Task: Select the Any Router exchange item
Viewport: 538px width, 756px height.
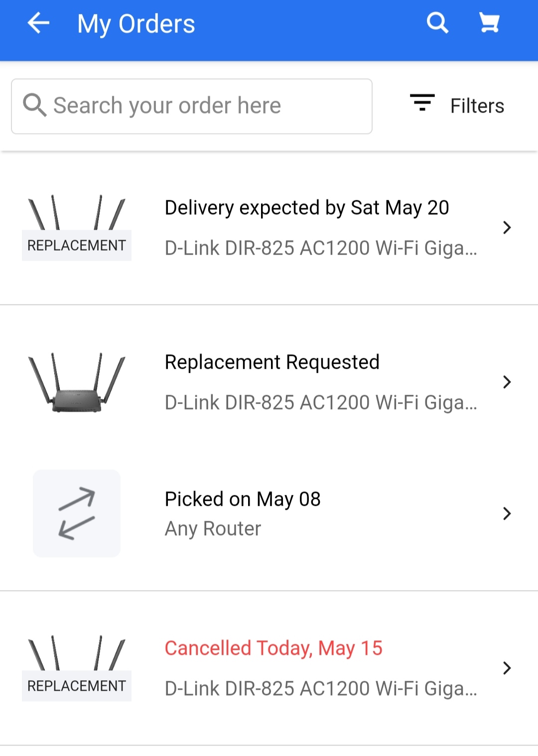Action: 213,529
